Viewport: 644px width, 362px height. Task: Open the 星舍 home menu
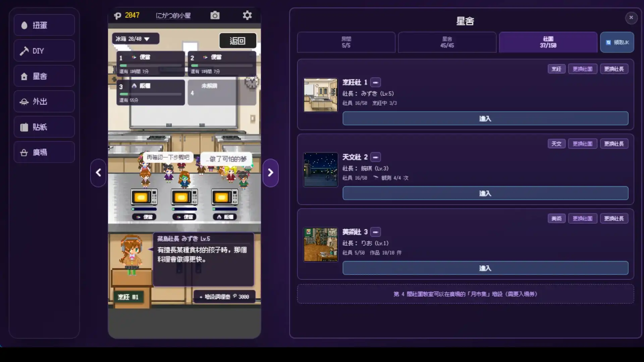[x=44, y=76]
